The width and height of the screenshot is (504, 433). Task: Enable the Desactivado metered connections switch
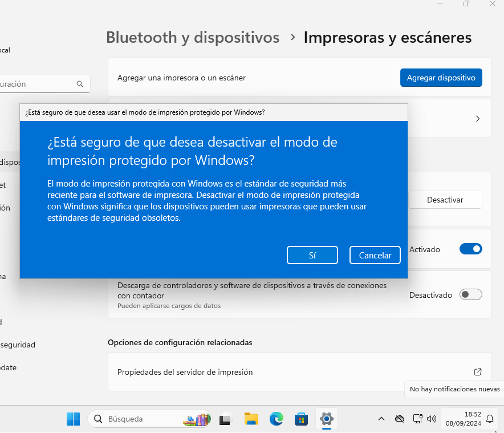pyautogui.click(x=470, y=295)
